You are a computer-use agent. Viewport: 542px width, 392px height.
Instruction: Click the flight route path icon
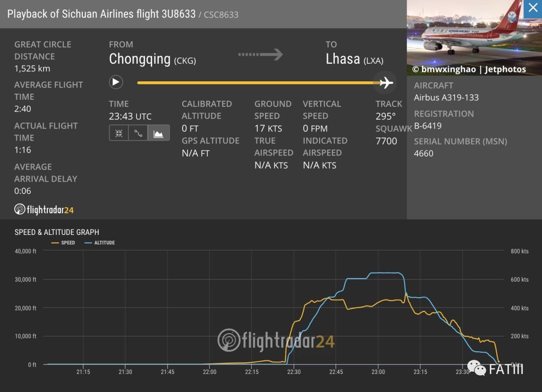click(139, 133)
